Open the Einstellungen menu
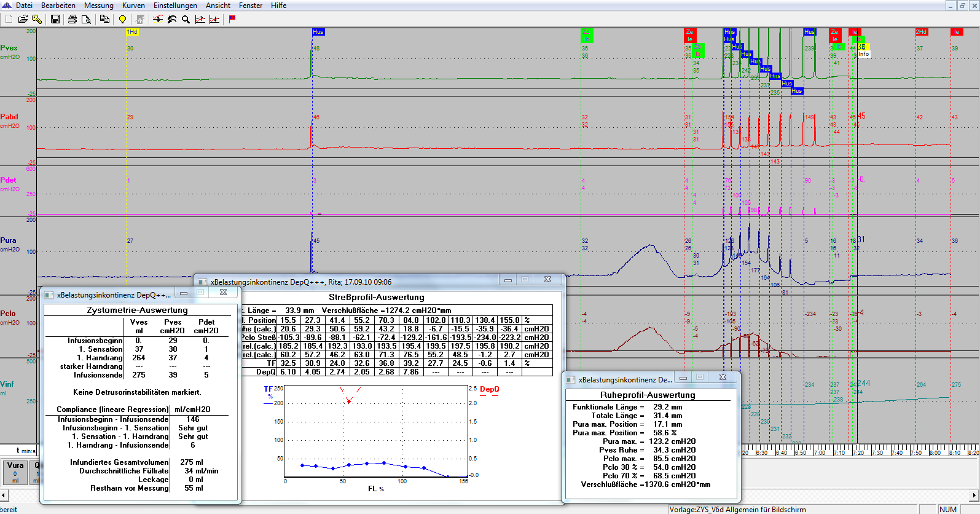This screenshot has height=514, width=980. [x=175, y=6]
